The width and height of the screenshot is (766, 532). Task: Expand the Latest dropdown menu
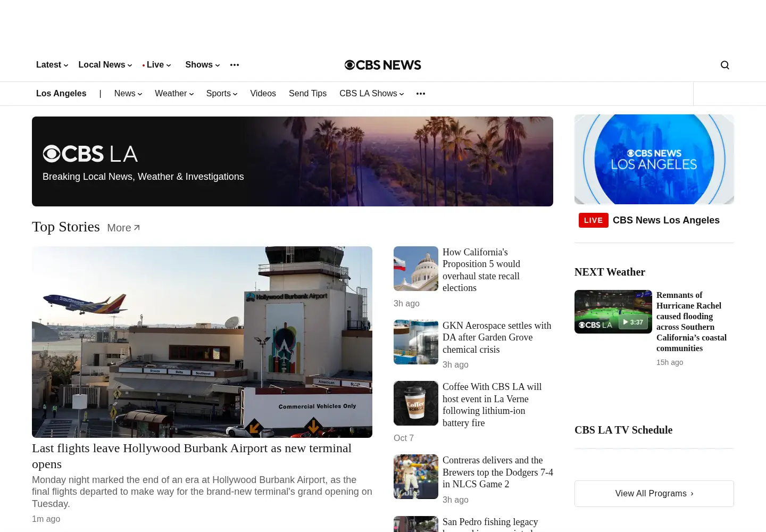52,65
